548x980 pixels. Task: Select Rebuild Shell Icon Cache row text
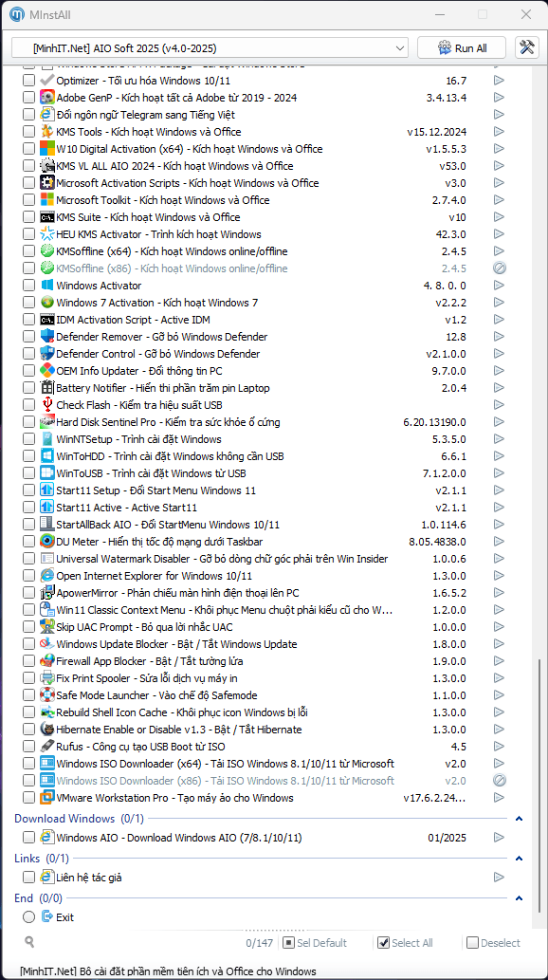182,712
